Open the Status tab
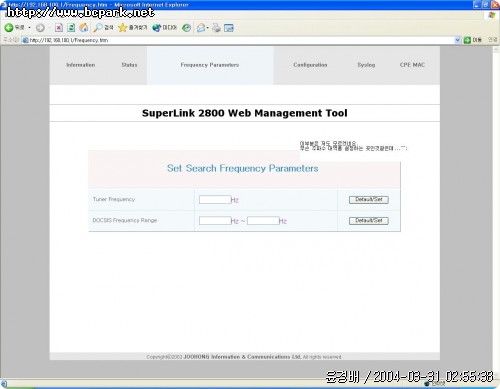This screenshot has width=500, height=389. coord(129,65)
